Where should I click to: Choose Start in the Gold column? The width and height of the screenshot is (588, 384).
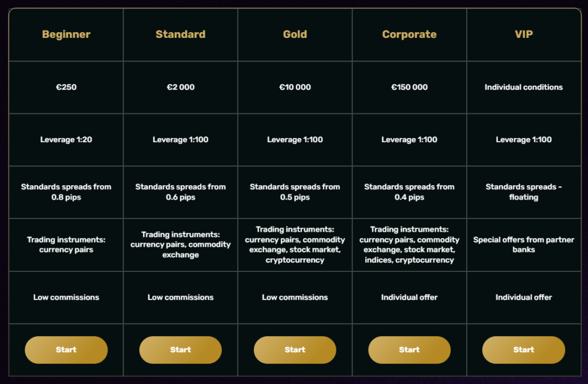pyautogui.click(x=295, y=350)
